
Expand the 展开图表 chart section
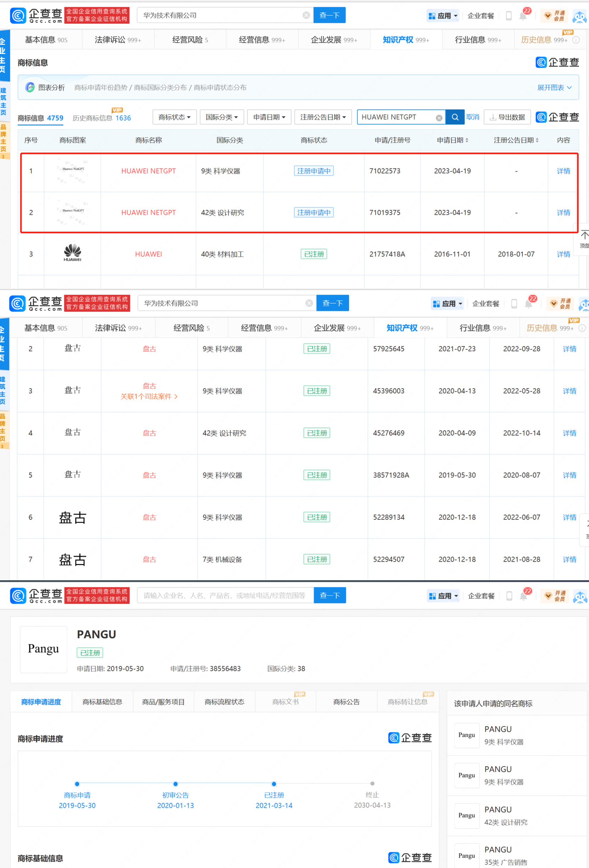coord(554,87)
